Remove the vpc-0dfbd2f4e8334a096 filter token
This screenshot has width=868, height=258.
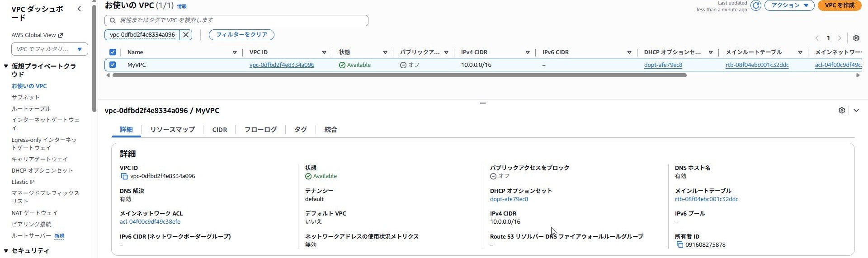coord(186,35)
